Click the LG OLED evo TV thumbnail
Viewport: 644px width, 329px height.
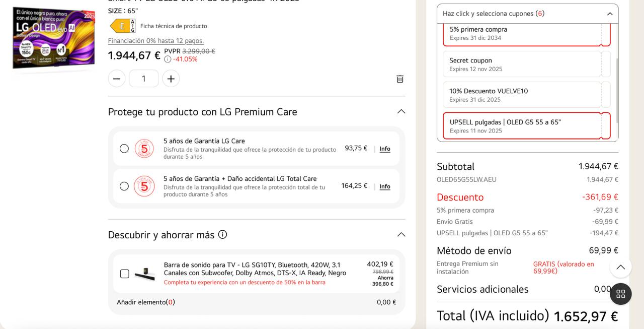pos(53,38)
